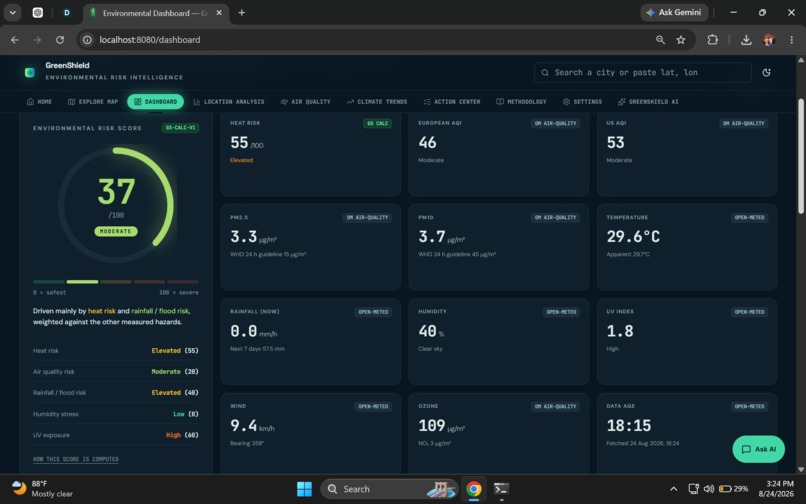Click the heat risk highlighted text link
This screenshot has height=504, width=806.
tap(102, 311)
